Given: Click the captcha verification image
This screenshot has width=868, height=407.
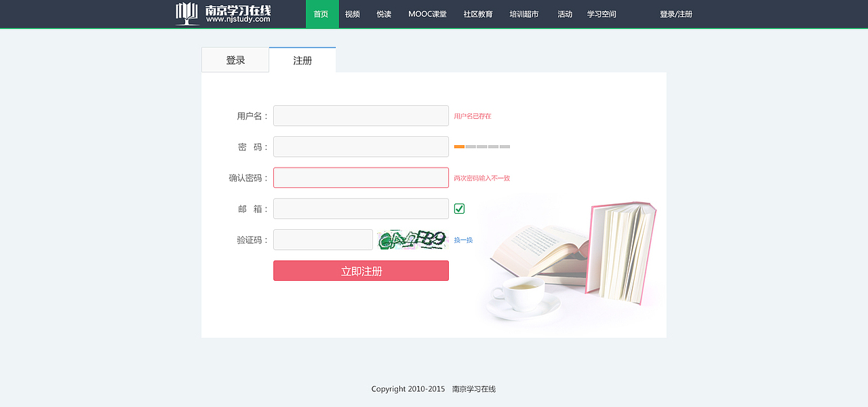Looking at the screenshot, I should coord(412,239).
